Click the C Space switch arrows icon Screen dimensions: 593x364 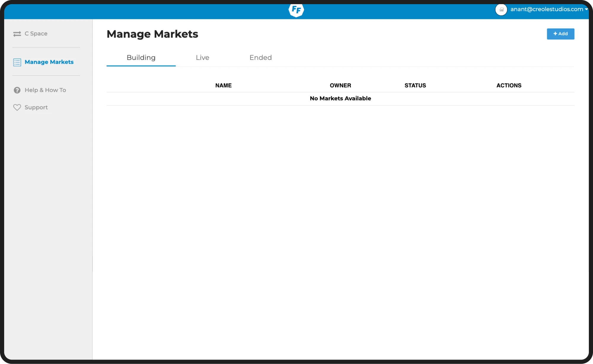pyautogui.click(x=17, y=34)
